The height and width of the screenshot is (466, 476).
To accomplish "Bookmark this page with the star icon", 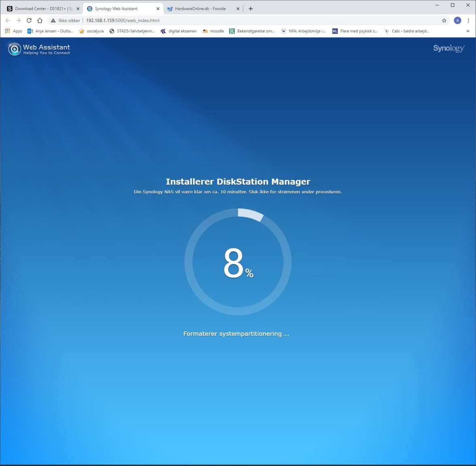I will (444, 20).
